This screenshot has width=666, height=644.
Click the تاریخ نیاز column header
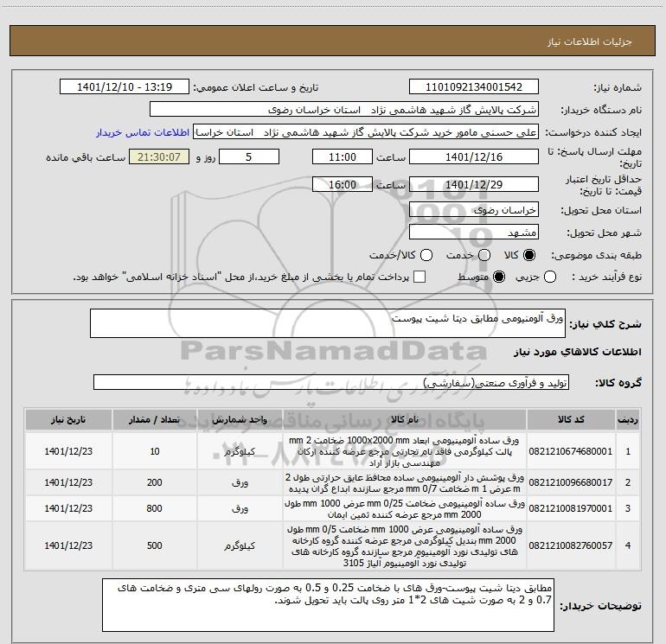[x=68, y=420]
